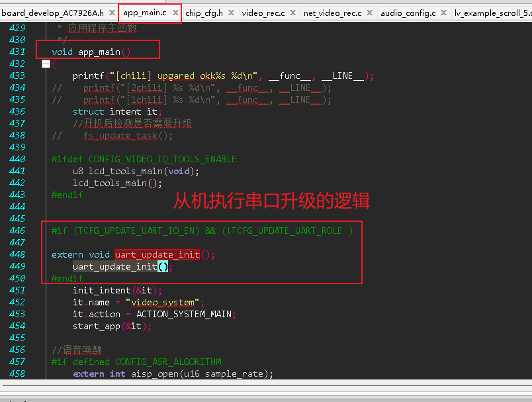Viewport: 532px width, 402px height.
Task: Click the app_main function name
Action: pos(99,52)
